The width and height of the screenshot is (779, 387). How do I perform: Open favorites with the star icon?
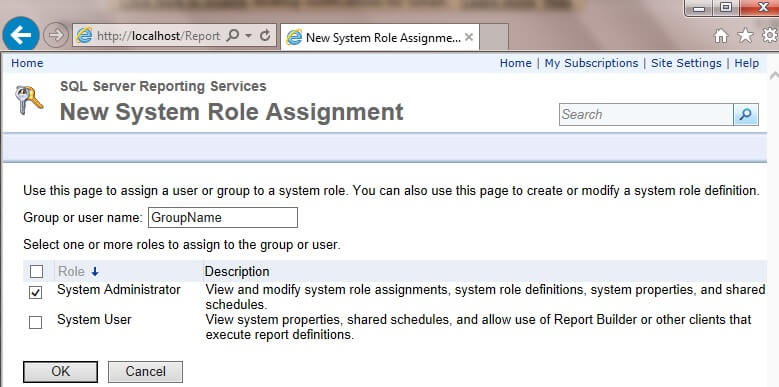pos(745,35)
